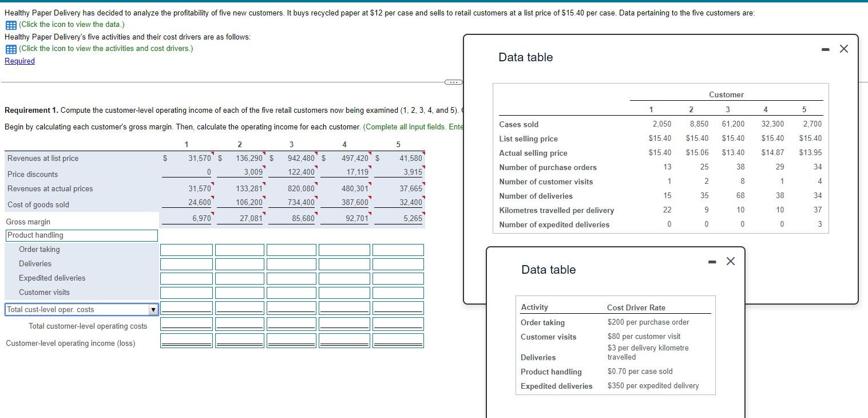Screen dimensions: 868x418
Task: Click Order taking input for customer 1
Action: (186, 249)
